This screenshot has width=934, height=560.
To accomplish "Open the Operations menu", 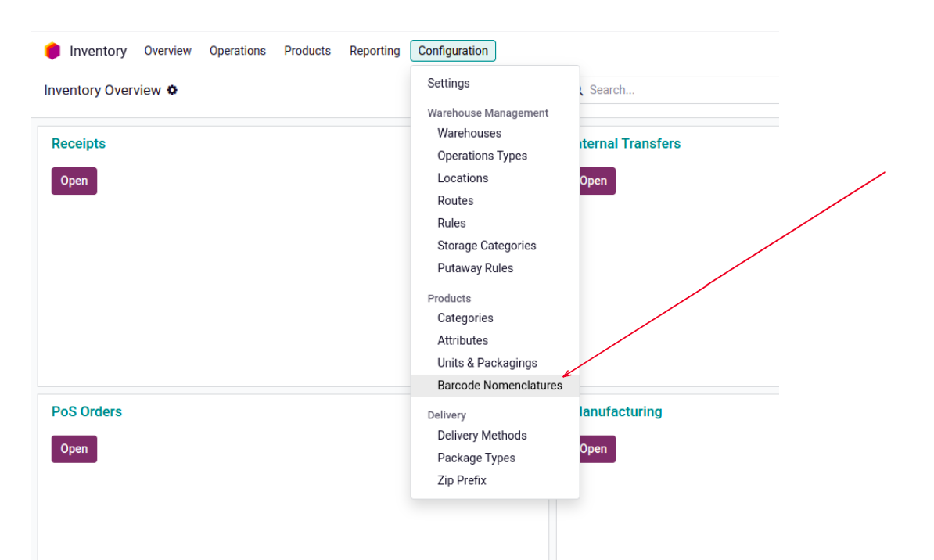I will pyautogui.click(x=238, y=51).
